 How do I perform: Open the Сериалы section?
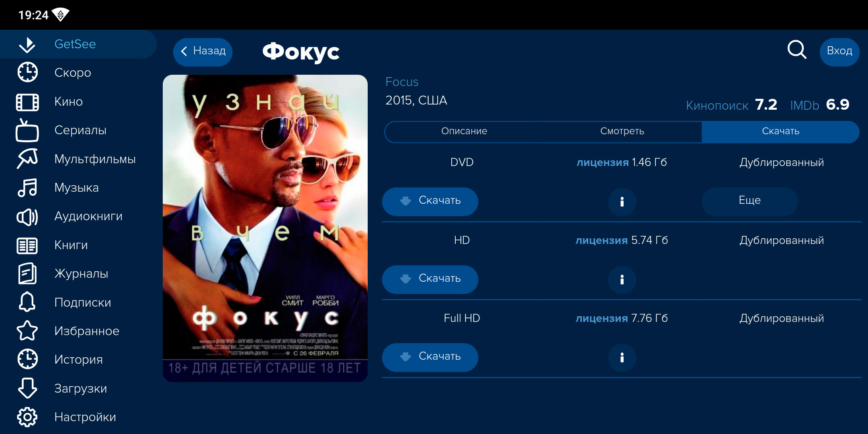click(78, 130)
